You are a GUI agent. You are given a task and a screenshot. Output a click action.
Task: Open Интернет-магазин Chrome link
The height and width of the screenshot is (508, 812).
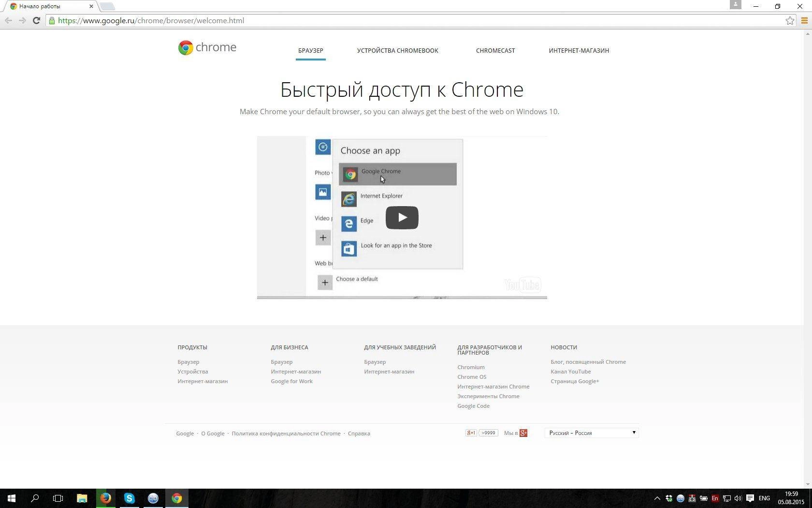(x=493, y=387)
